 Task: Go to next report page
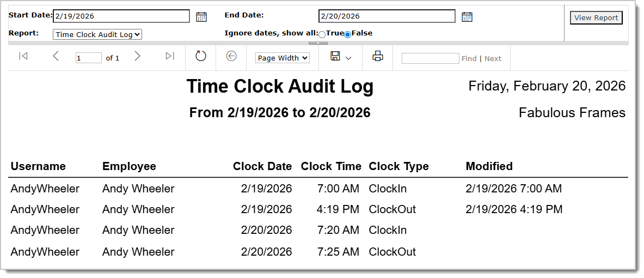point(137,56)
